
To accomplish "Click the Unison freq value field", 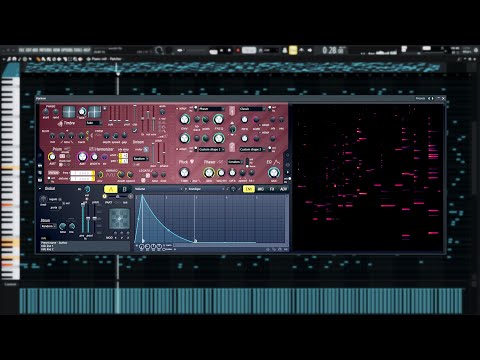I will click(82, 173).
